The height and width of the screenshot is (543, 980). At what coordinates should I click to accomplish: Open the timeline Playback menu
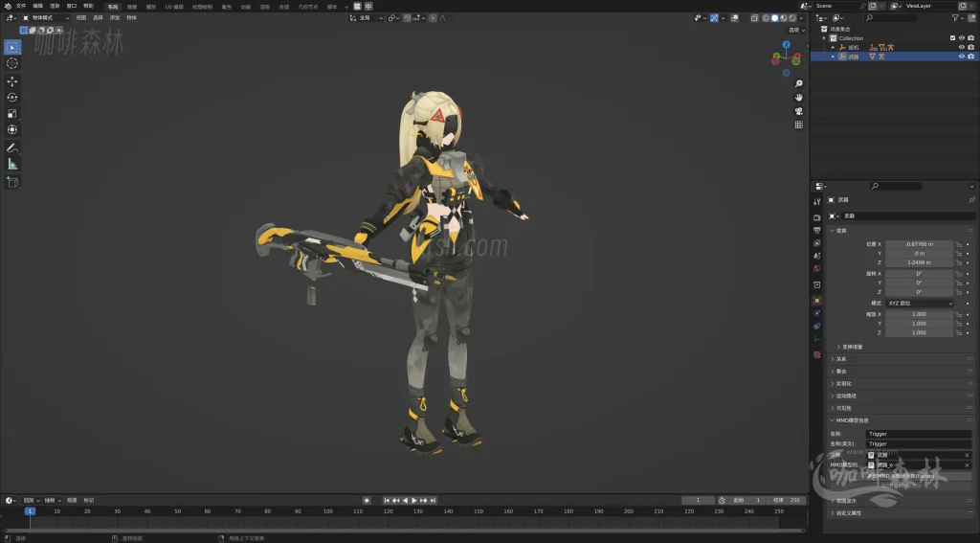(31, 501)
